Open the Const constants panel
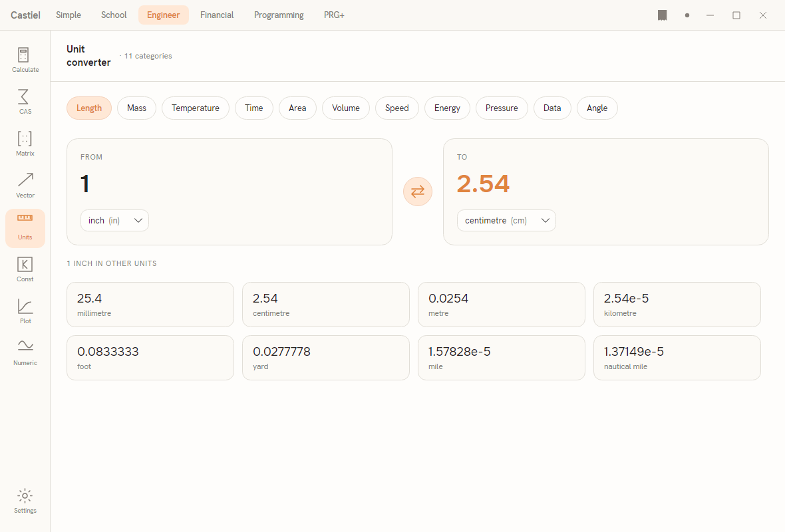Image resolution: width=785 pixels, height=532 pixels. point(25,269)
